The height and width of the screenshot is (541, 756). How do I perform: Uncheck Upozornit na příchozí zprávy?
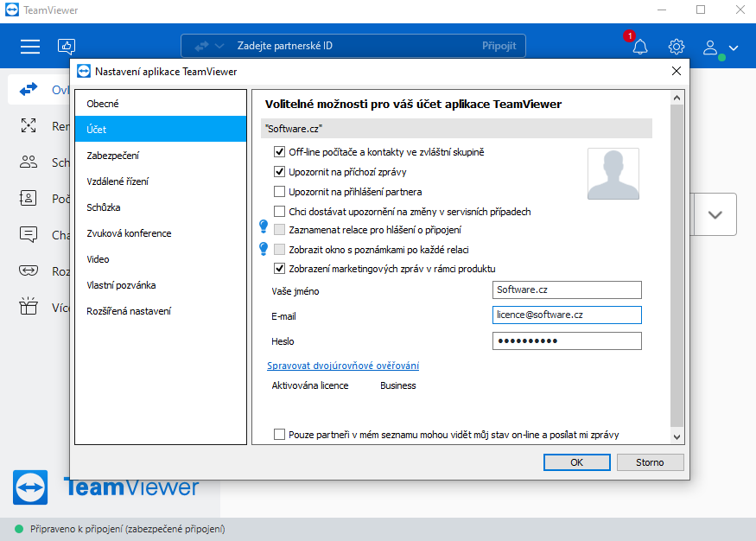point(281,172)
